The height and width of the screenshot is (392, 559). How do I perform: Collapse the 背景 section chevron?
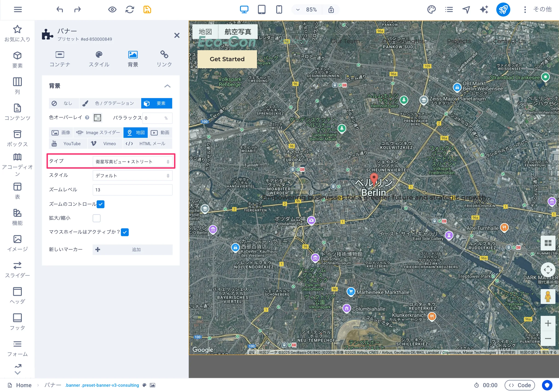pos(167,86)
